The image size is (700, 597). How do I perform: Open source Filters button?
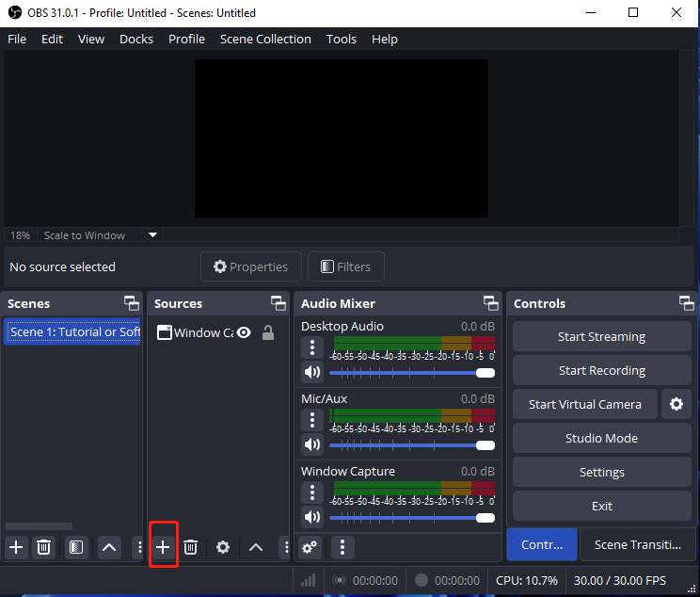point(346,266)
